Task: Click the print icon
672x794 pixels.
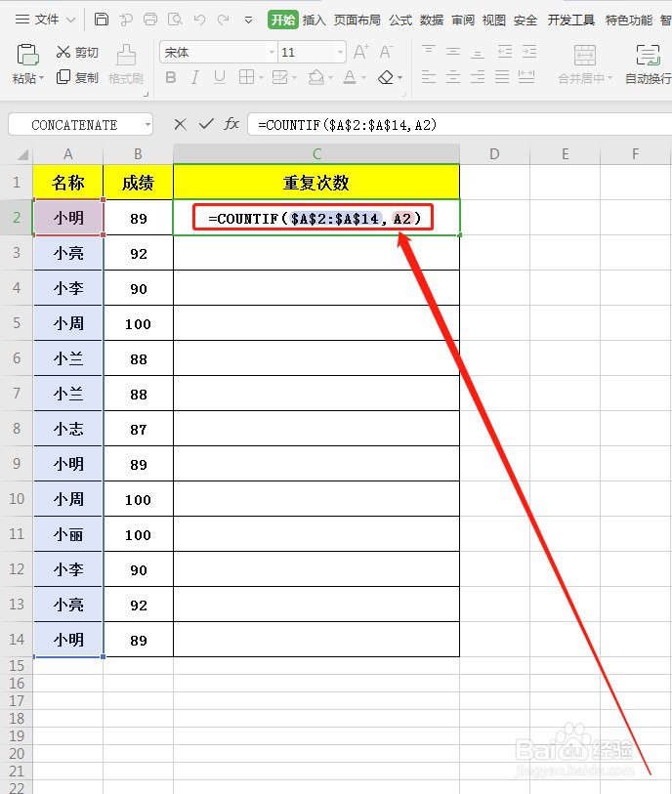Action: point(150,20)
